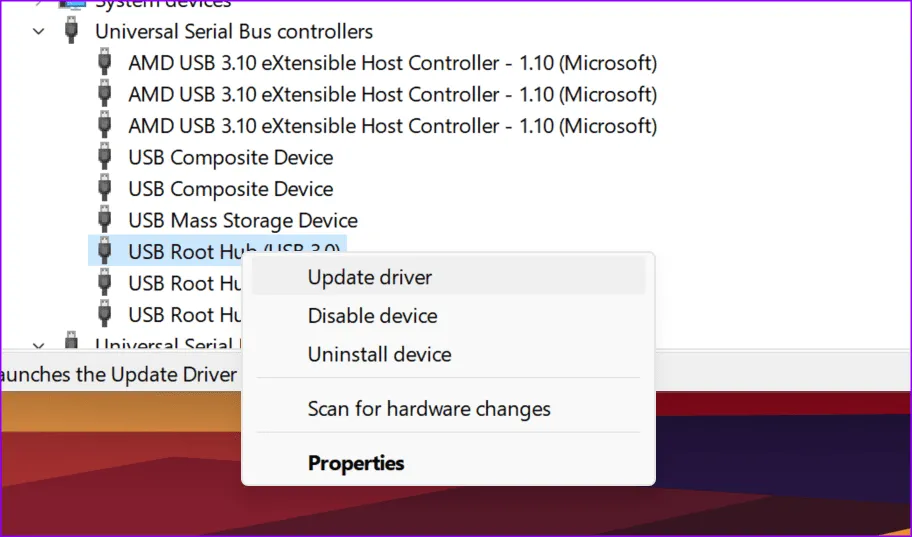Click the second USB Composite Device icon
Screen dimensions: 912x537
105,189
